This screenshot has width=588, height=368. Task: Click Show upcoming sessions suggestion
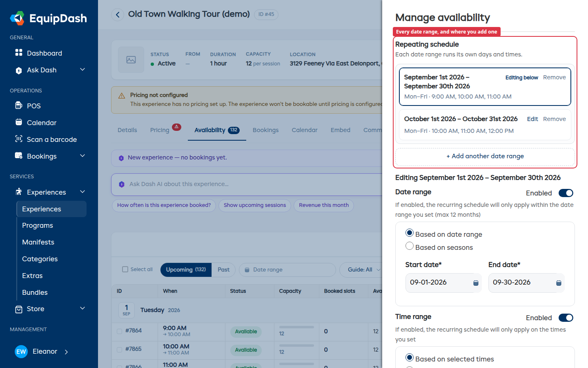(x=255, y=205)
